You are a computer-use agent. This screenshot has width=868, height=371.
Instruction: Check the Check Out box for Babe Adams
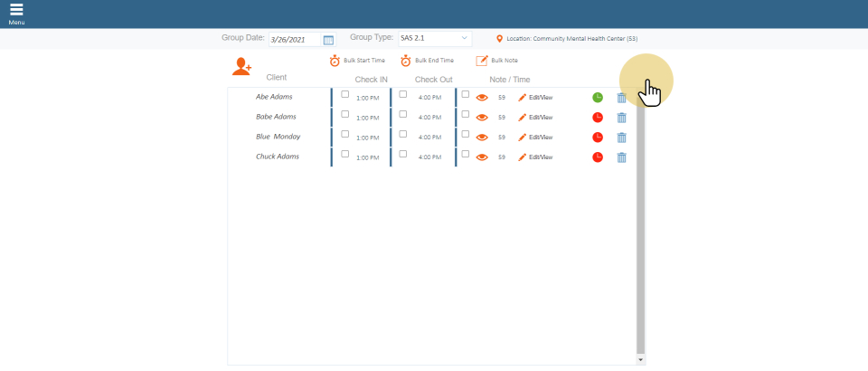(x=403, y=114)
